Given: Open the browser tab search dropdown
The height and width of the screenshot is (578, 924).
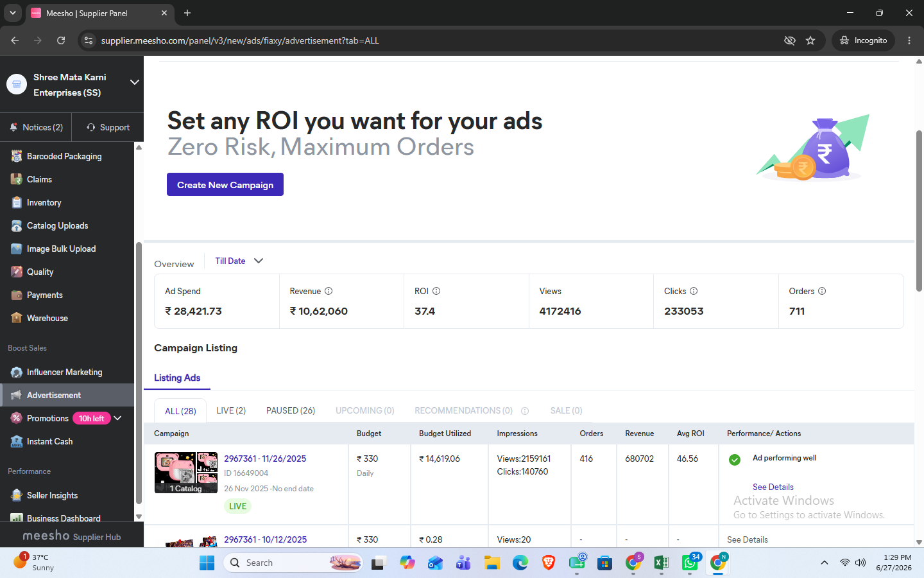Looking at the screenshot, I should (x=13, y=13).
